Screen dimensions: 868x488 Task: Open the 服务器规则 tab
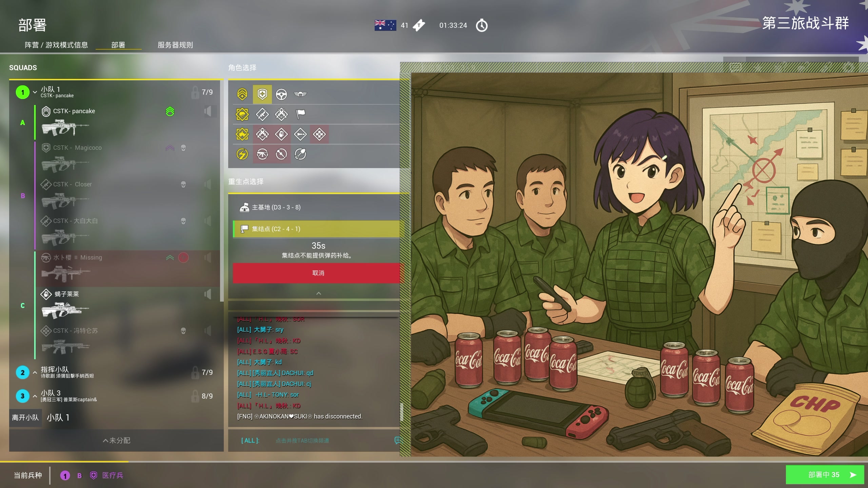pos(175,45)
